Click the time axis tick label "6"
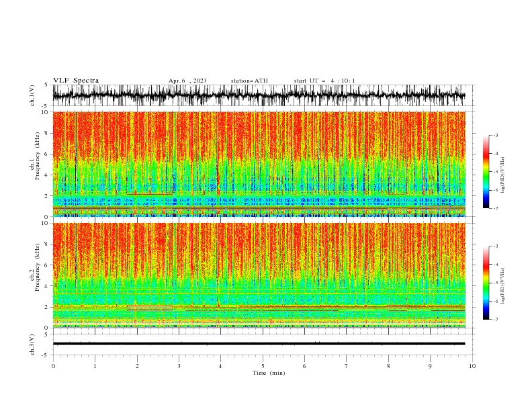 [x=304, y=366]
